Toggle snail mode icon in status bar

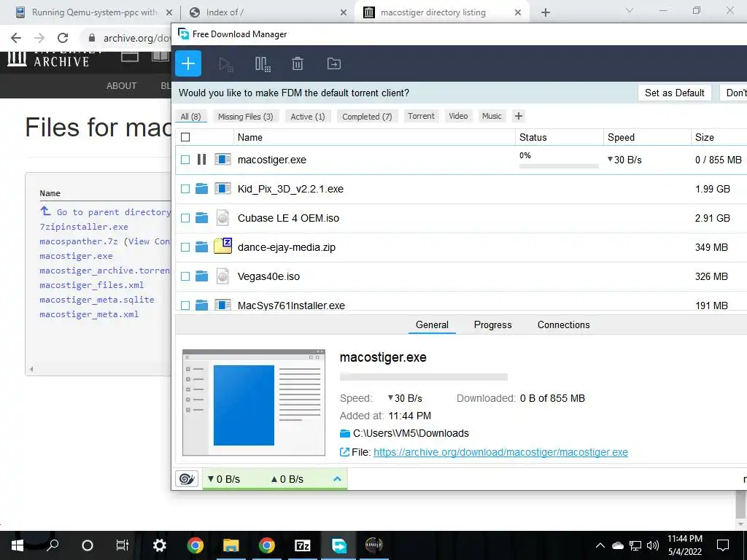[x=187, y=478]
